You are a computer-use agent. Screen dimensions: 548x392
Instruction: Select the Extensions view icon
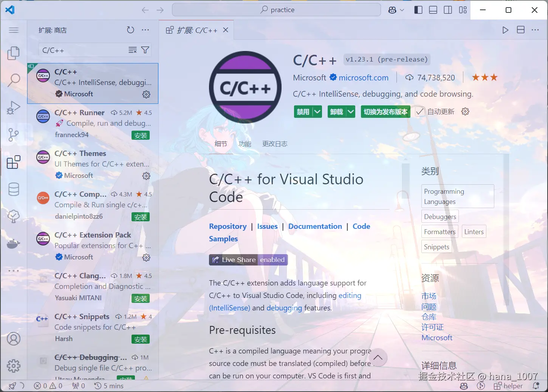[14, 162]
